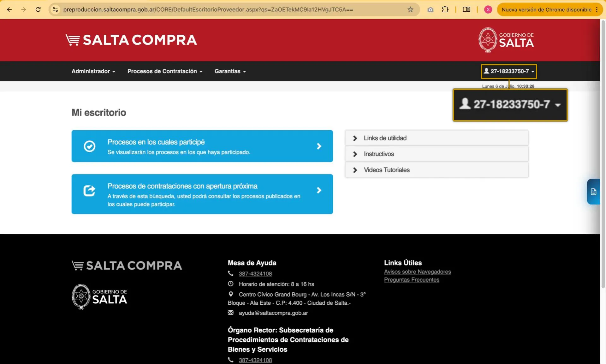Viewport: 606px width, 364px height.
Task: Click the Centro Cívico Grand Bourg address text
Action: pyautogui.click(x=297, y=298)
